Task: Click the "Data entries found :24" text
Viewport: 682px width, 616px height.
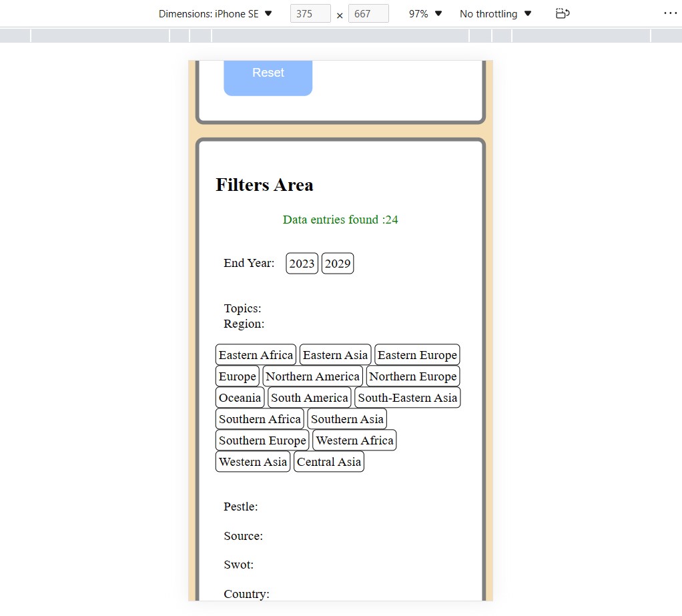Action: click(340, 220)
